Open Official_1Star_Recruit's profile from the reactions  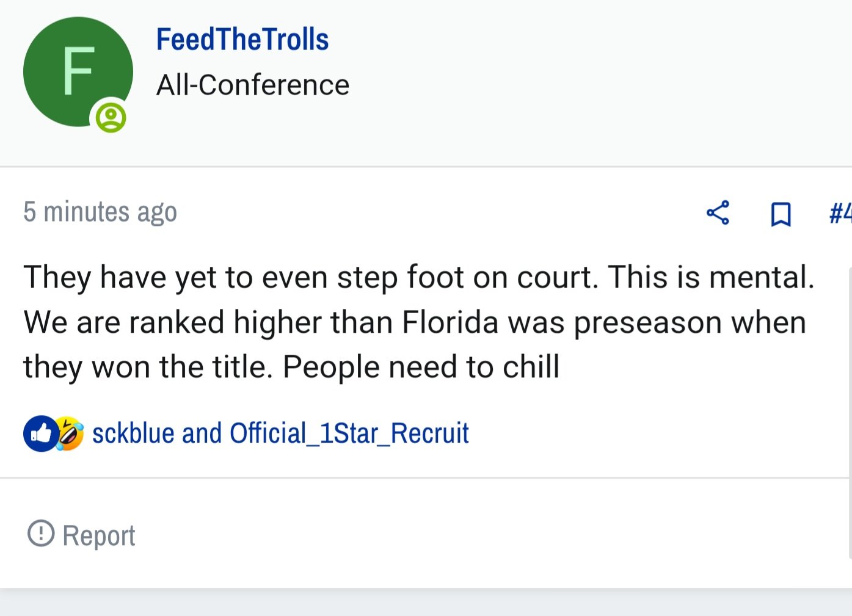(349, 433)
